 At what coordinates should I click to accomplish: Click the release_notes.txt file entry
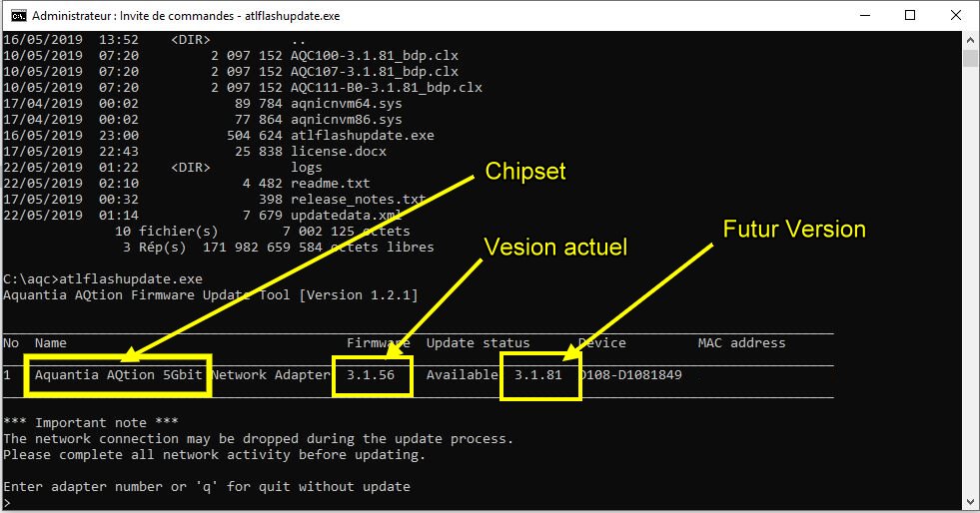(350, 200)
